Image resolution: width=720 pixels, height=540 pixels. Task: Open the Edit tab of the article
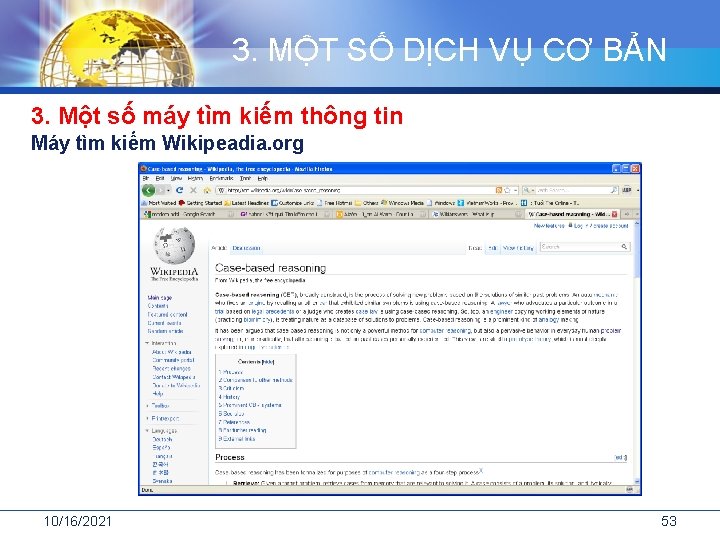492,248
